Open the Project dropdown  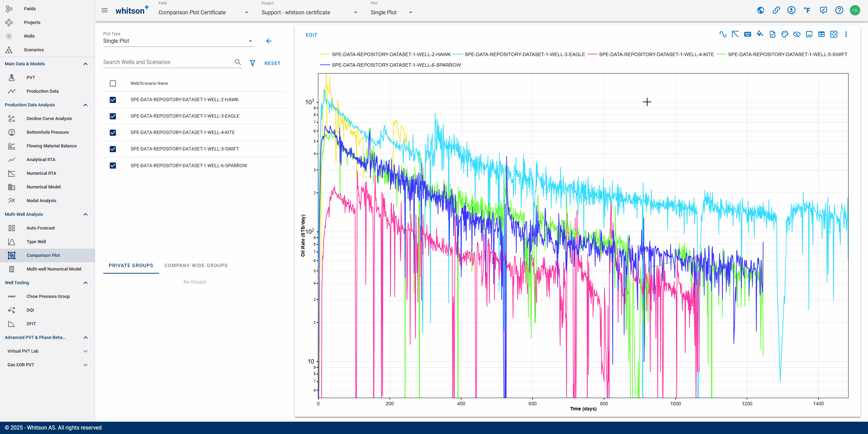point(309,12)
